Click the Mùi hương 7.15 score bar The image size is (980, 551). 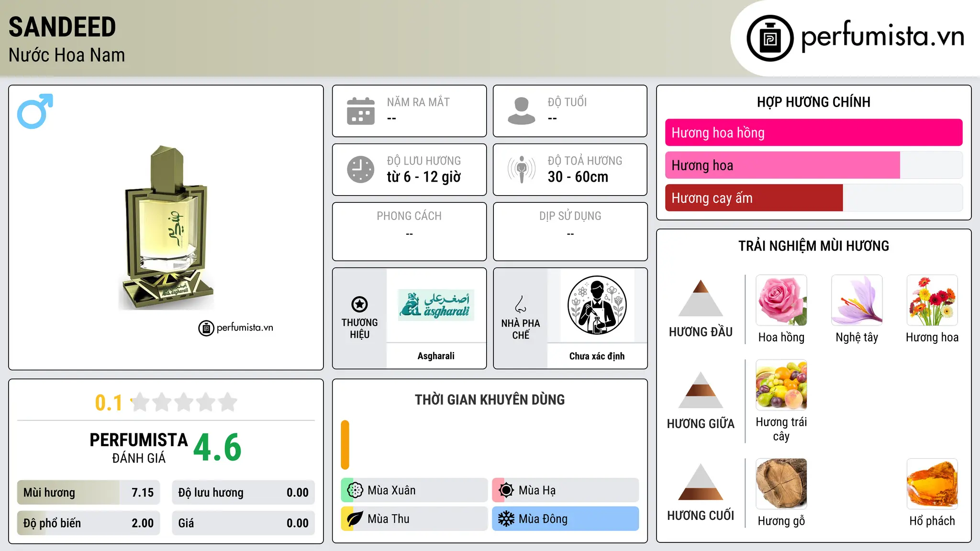point(89,493)
